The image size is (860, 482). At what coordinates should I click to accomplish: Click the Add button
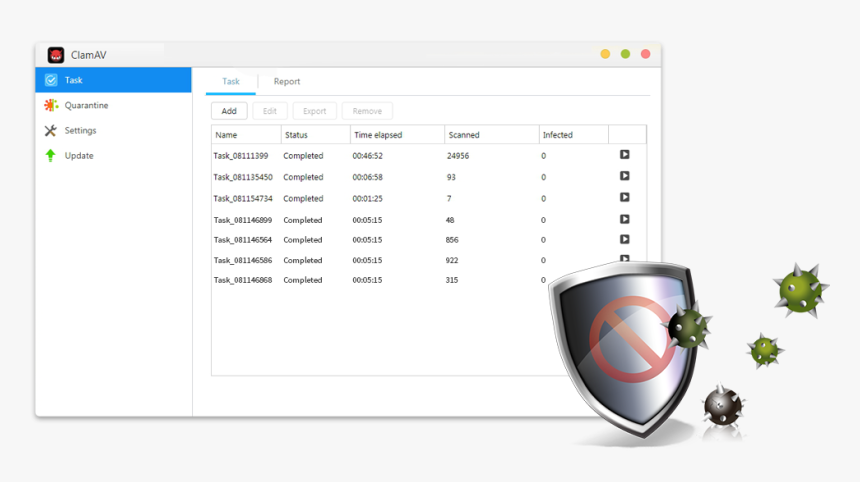(x=229, y=111)
